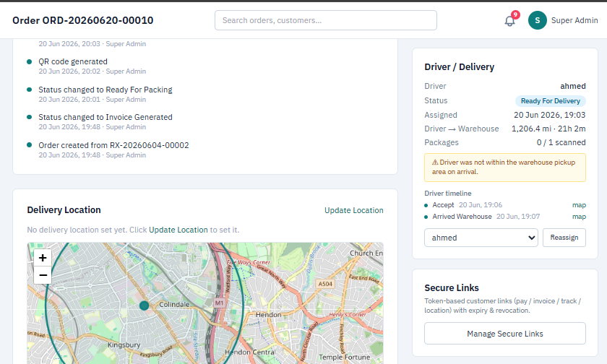Zoom in on the delivery map

point(43,258)
